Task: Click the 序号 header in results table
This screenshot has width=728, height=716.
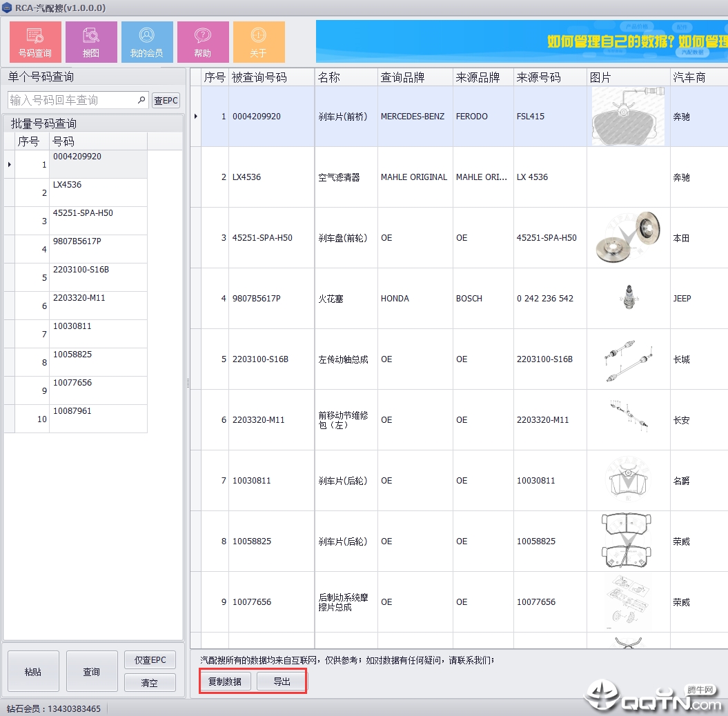Action: pos(215,77)
